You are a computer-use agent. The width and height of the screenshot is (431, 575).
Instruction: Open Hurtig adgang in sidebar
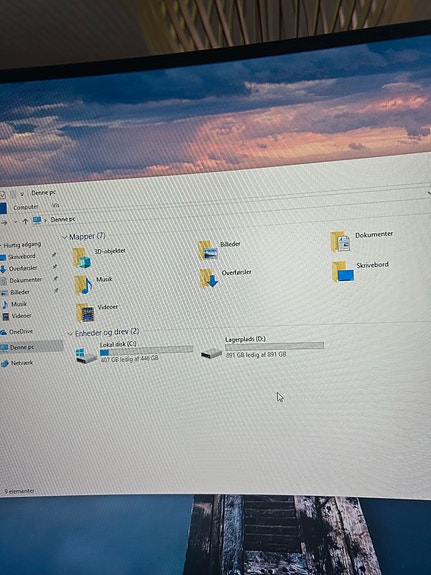[22, 245]
